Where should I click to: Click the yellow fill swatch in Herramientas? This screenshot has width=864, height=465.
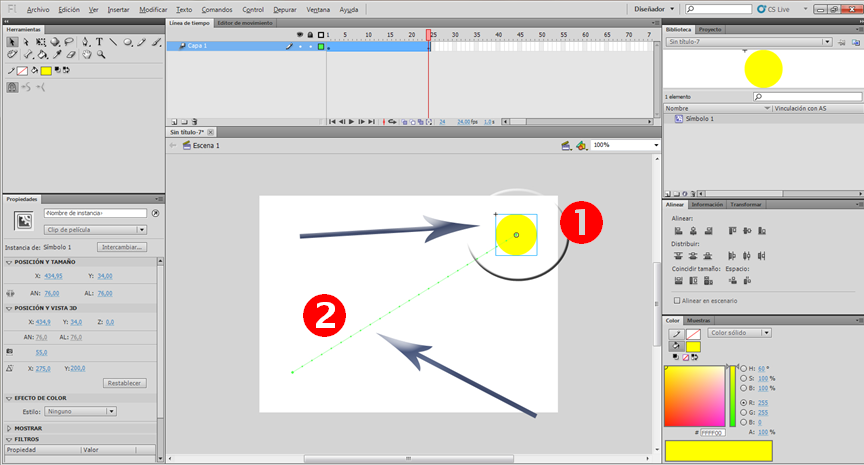tap(46, 71)
